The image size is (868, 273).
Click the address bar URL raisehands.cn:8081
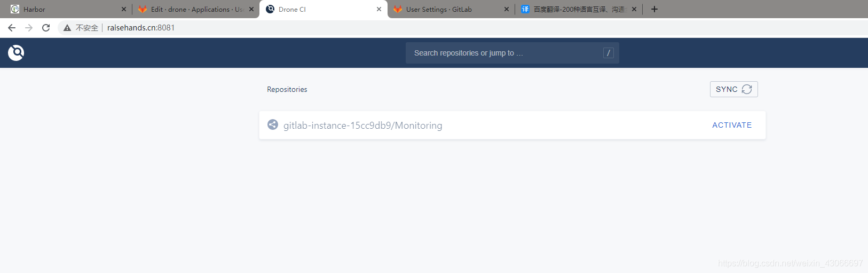click(x=141, y=28)
